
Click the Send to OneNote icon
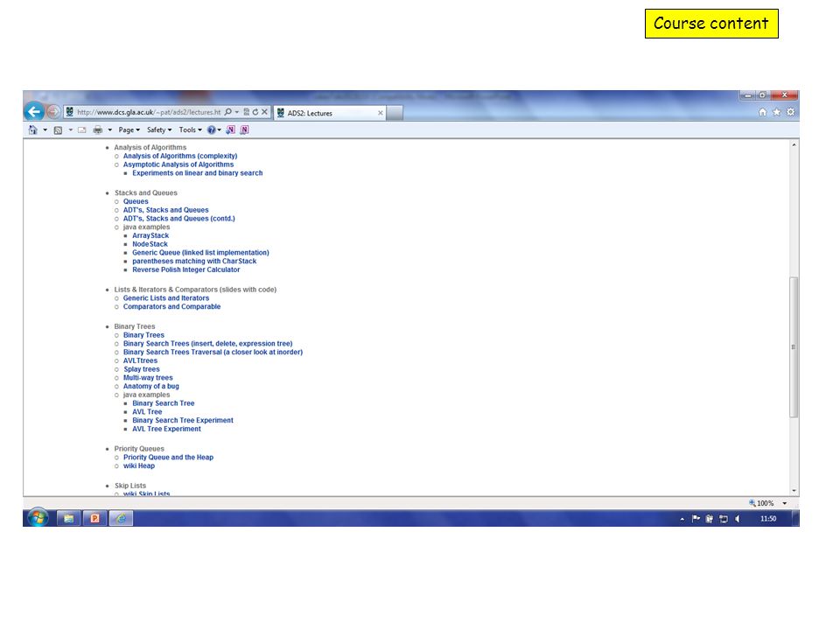coord(230,129)
